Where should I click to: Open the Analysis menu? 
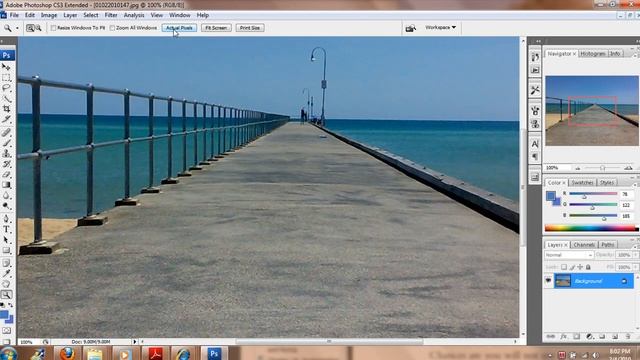[134, 15]
